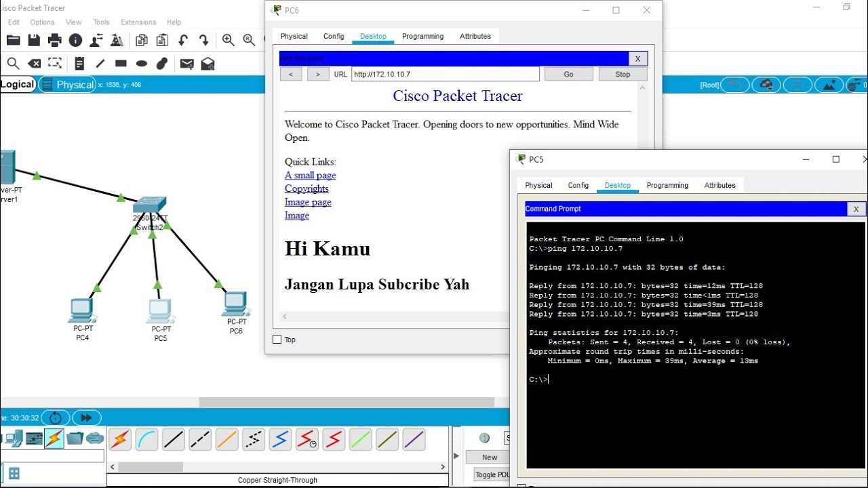Screen dimensions: 868x488
Task: Set the tiled background mountain icon
Action: click(x=829, y=85)
